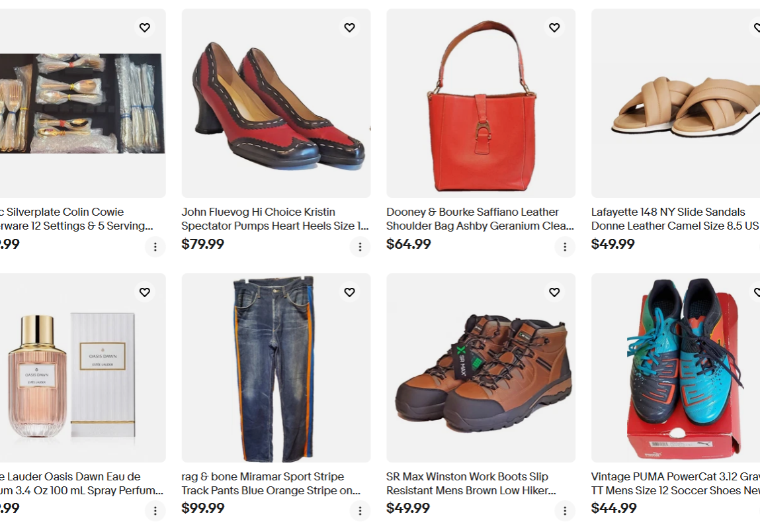Open the three-dot menu under the Fluevog pumps price
Image resolution: width=760 pixels, height=532 pixels.
point(360,246)
